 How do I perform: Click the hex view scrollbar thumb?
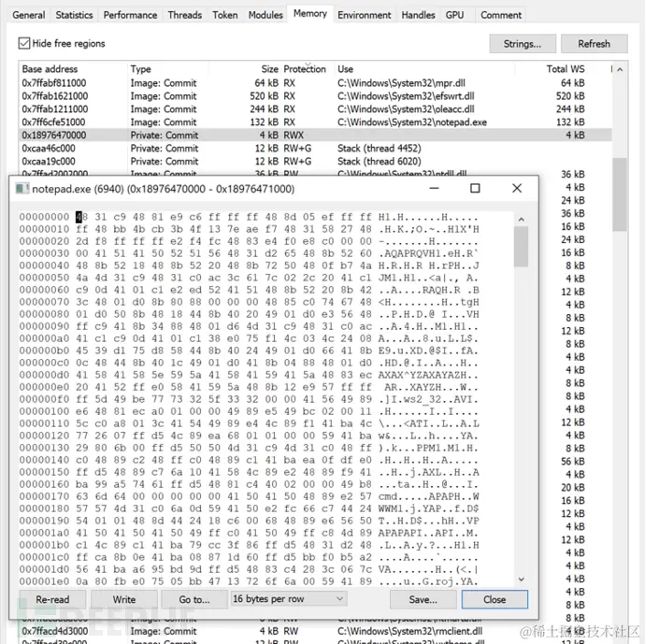click(x=522, y=247)
